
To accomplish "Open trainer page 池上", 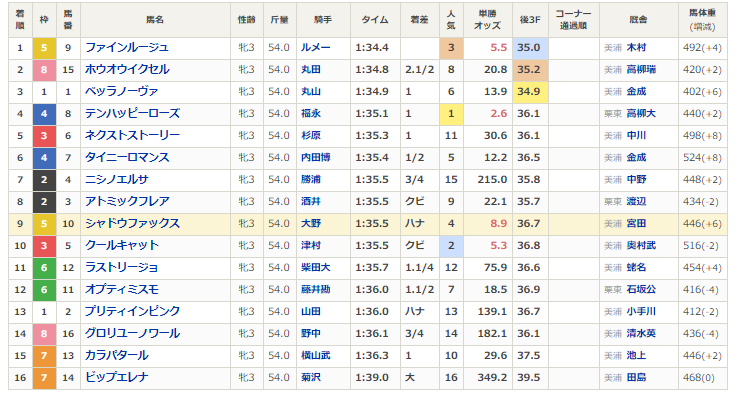I will point(636,355).
